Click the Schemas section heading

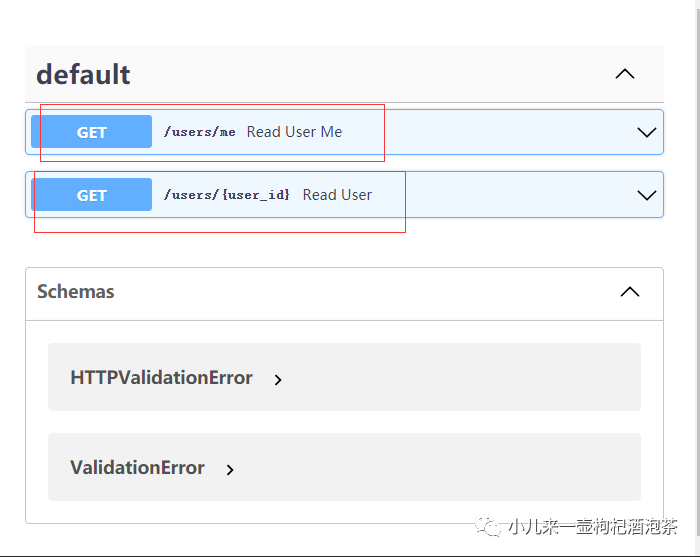[76, 292]
